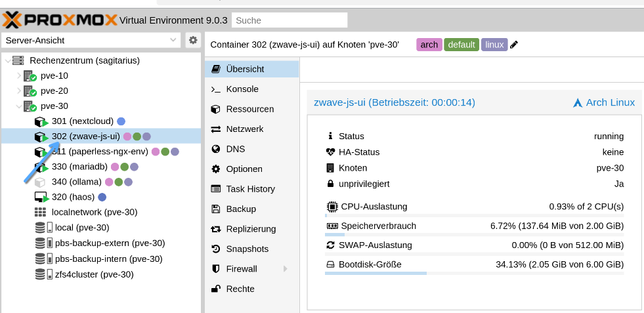Click the Proxmox logo
The height and width of the screenshot is (313, 644).
point(59,20)
